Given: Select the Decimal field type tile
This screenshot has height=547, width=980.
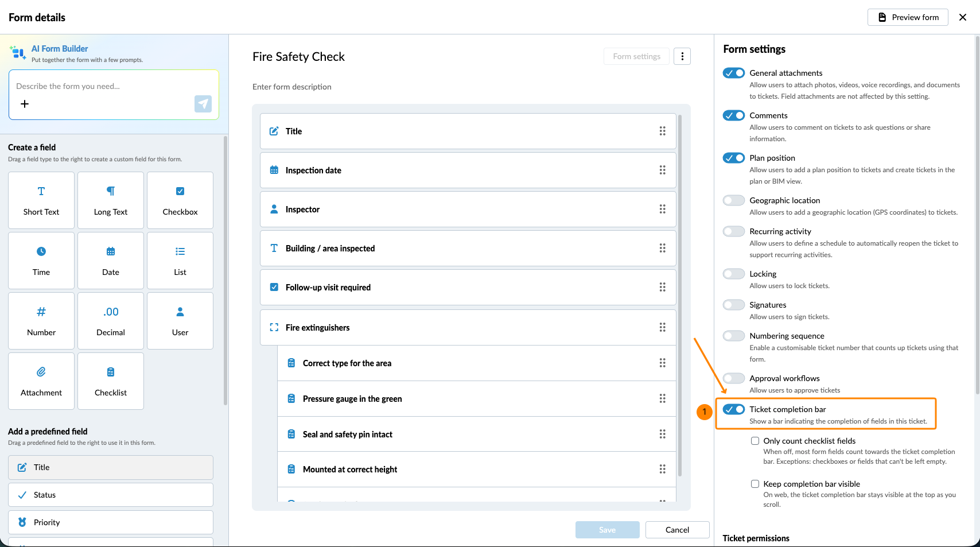Looking at the screenshot, I should click(111, 321).
